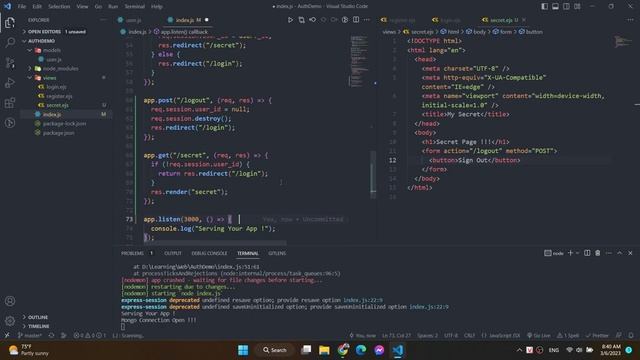The height and width of the screenshot is (360, 640).
Task: Open Microsoft Edge from the taskbar
Action: [361, 350]
